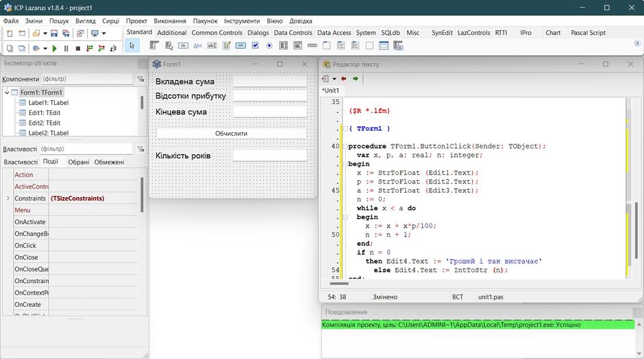Open the Події tab in Object Inspector

[x=51, y=162]
